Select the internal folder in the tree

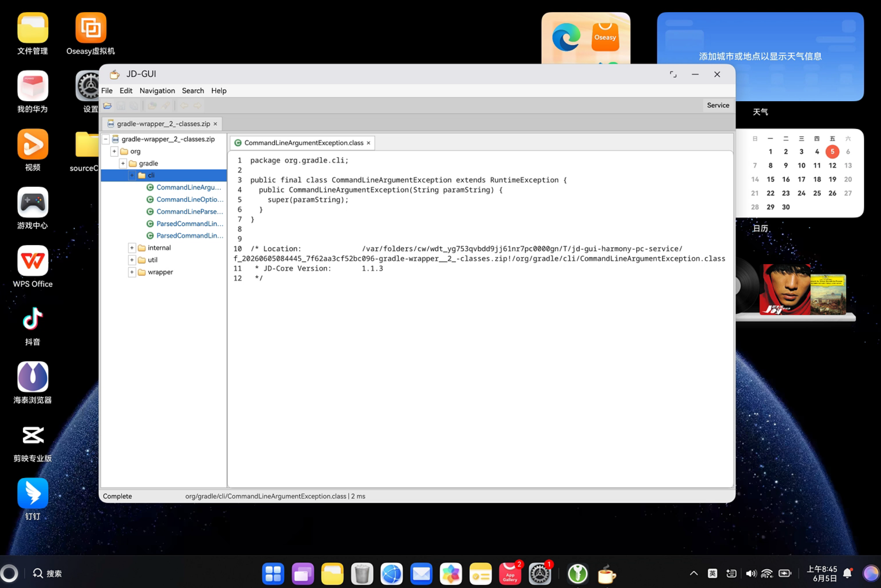(x=159, y=248)
